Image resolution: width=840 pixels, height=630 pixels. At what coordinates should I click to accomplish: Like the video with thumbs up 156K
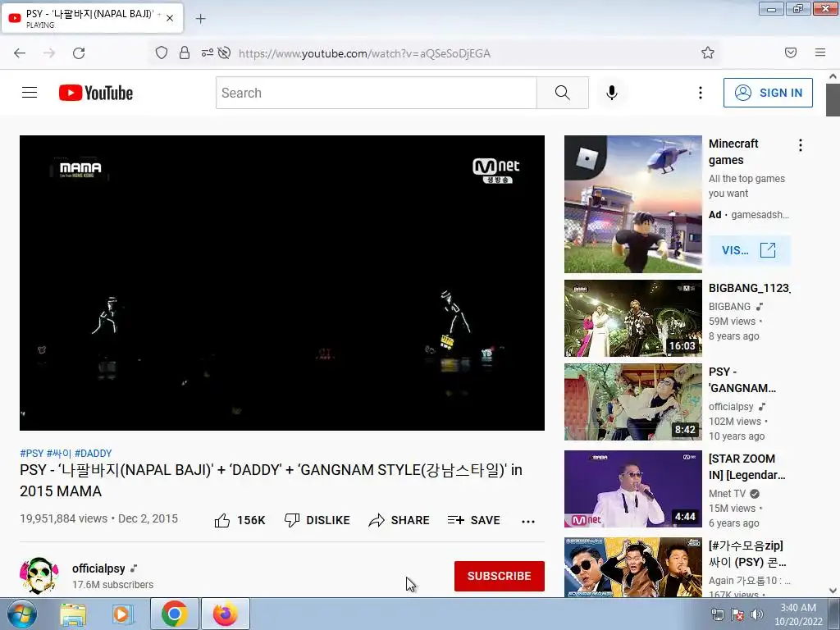click(x=240, y=520)
